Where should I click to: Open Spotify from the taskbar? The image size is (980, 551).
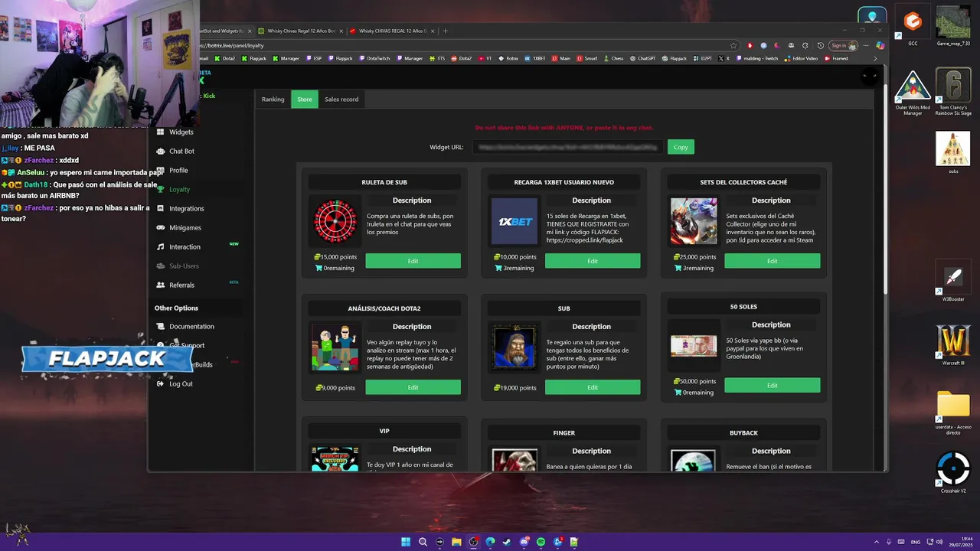click(x=541, y=542)
